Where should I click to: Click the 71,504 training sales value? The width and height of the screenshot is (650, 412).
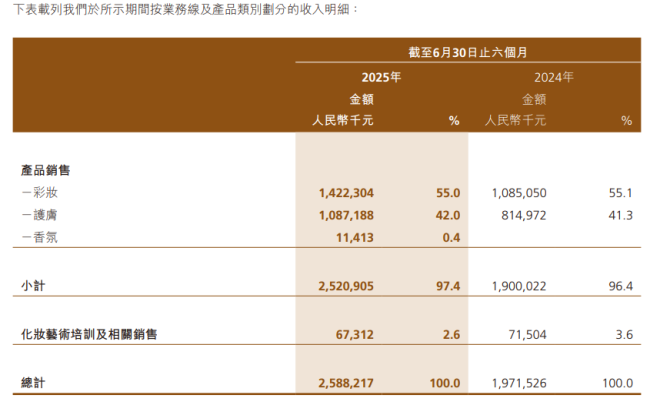coord(526,335)
